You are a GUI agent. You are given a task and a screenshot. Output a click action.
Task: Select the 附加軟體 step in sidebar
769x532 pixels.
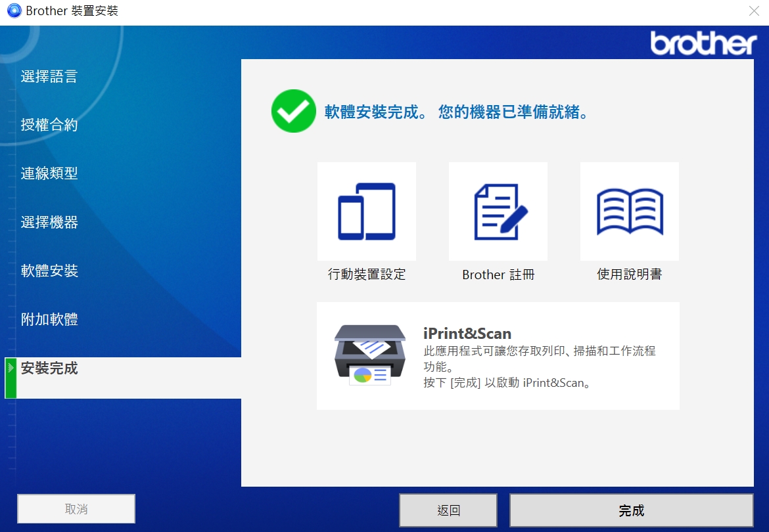pyautogui.click(x=49, y=319)
